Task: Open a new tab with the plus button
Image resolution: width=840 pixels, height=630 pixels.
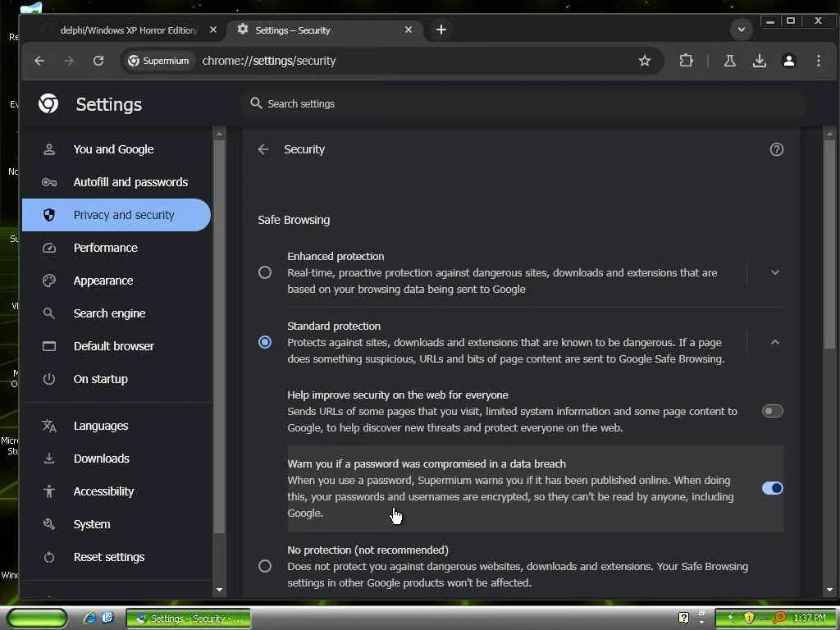Action: point(441,30)
